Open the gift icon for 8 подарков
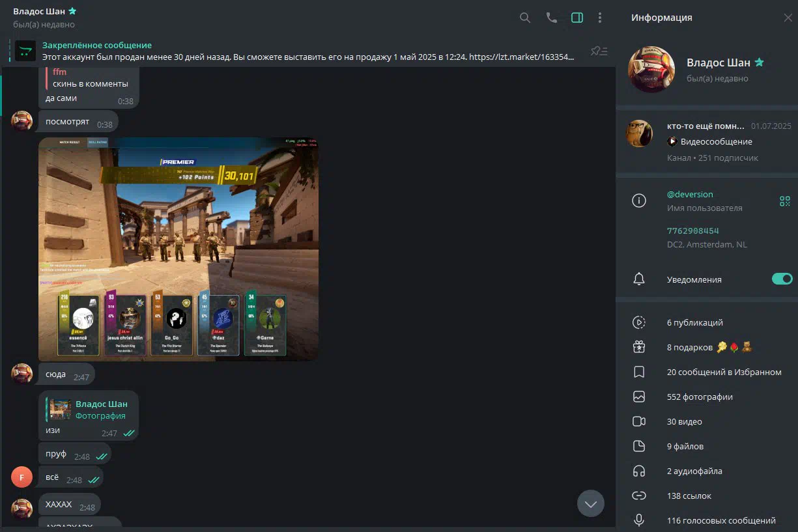798x532 pixels. pos(639,347)
